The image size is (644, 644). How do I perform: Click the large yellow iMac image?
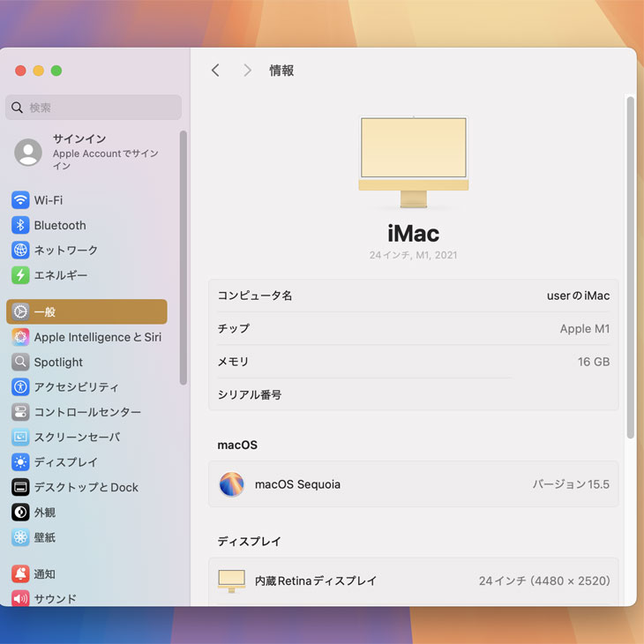point(414,162)
